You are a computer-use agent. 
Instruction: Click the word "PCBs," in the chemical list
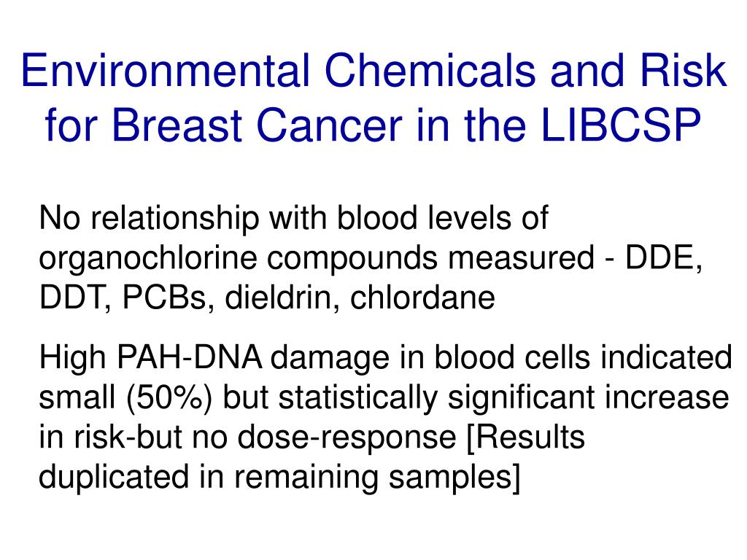[x=168, y=298]
